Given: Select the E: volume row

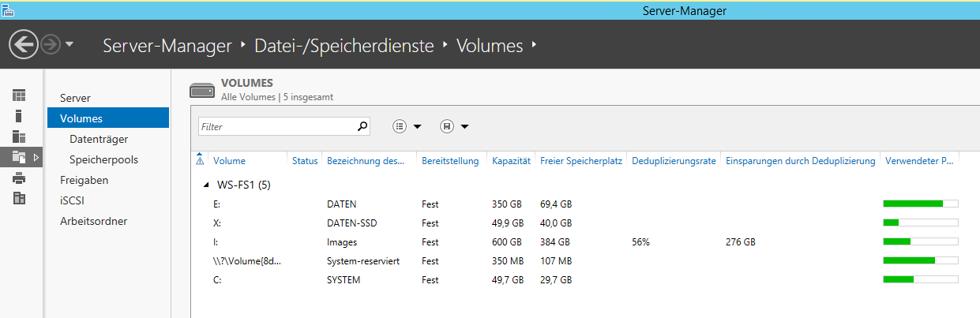Looking at the screenshot, I should click(577, 204).
